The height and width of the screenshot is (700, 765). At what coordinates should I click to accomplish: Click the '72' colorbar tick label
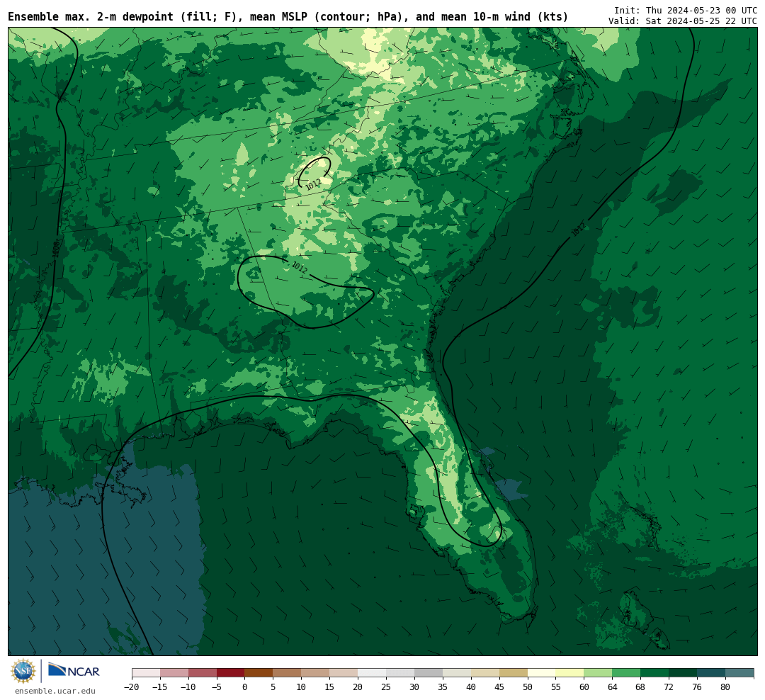669,687
